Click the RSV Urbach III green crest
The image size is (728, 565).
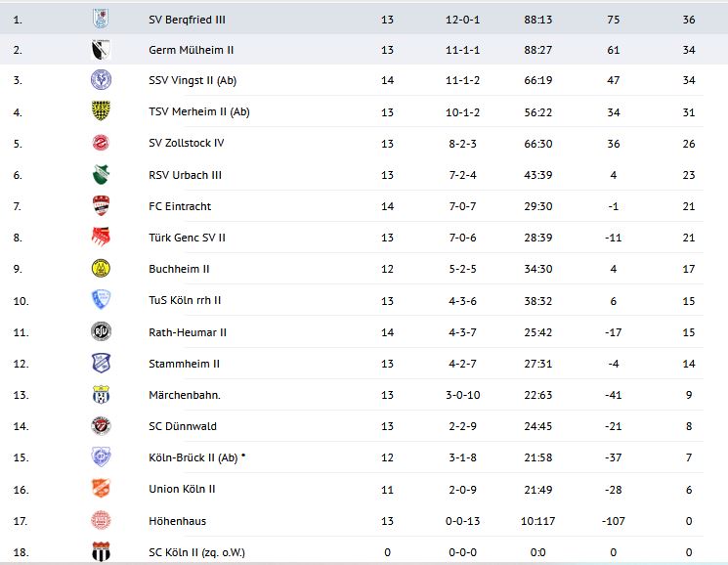pos(101,175)
